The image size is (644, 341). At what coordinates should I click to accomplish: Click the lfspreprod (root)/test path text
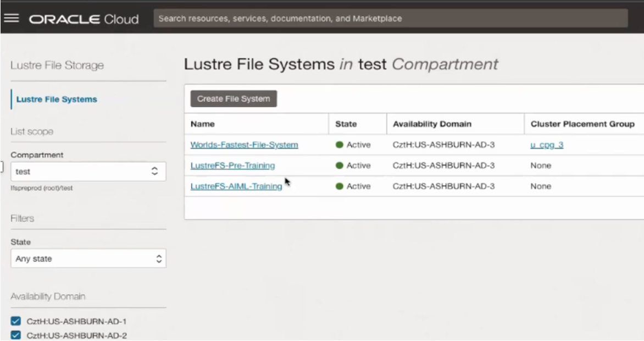pyautogui.click(x=41, y=188)
